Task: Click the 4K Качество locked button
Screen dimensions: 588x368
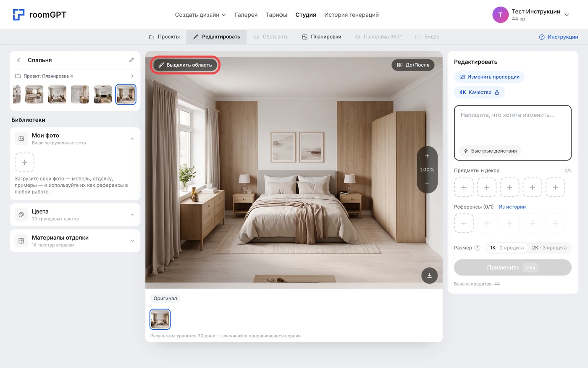Action: pyautogui.click(x=479, y=93)
